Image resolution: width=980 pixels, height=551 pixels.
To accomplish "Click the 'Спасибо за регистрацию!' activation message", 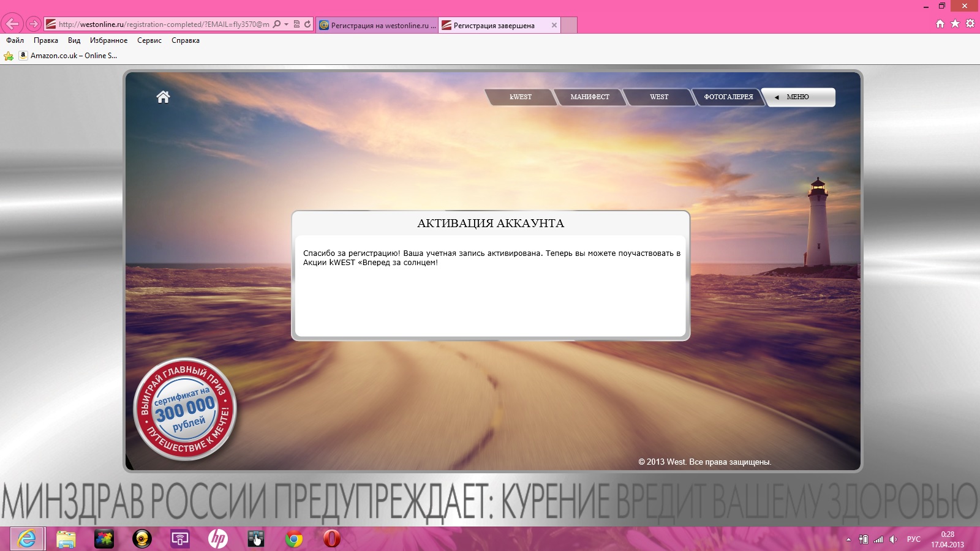I will pyautogui.click(x=492, y=258).
